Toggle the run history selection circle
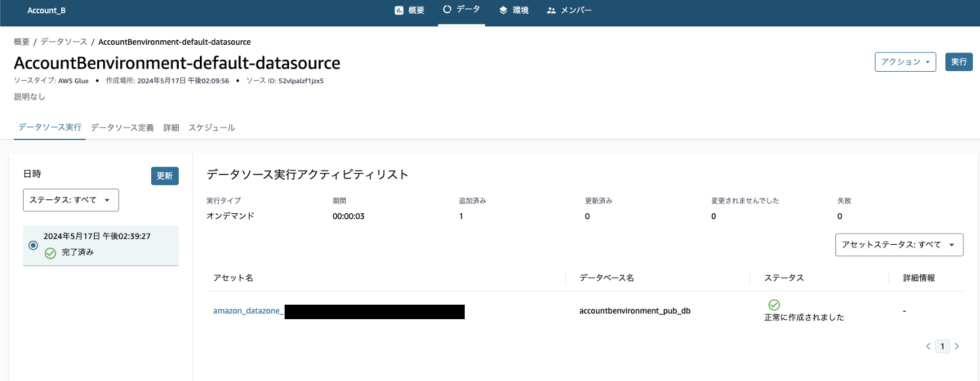 (33, 245)
